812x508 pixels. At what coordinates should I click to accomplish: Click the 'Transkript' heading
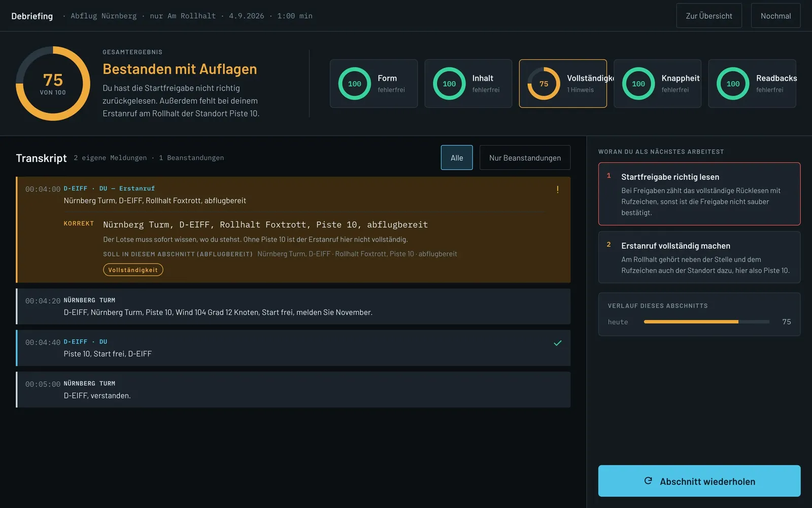click(x=41, y=158)
